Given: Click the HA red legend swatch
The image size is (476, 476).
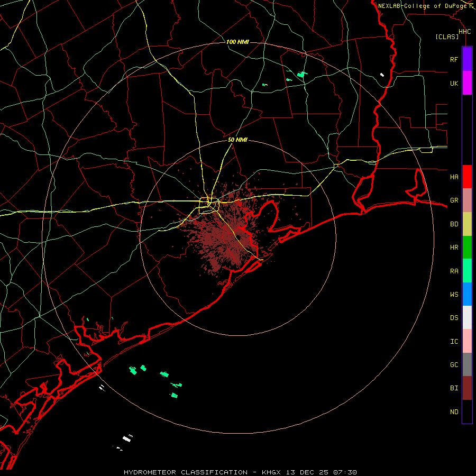Looking at the screenshot, I should [x=467, y=177].
